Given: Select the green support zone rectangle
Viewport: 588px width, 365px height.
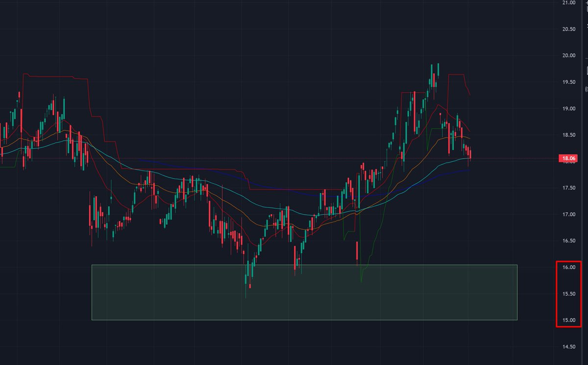Looking at the screenshot, I should pyautogui.click(x=304, y=292).
